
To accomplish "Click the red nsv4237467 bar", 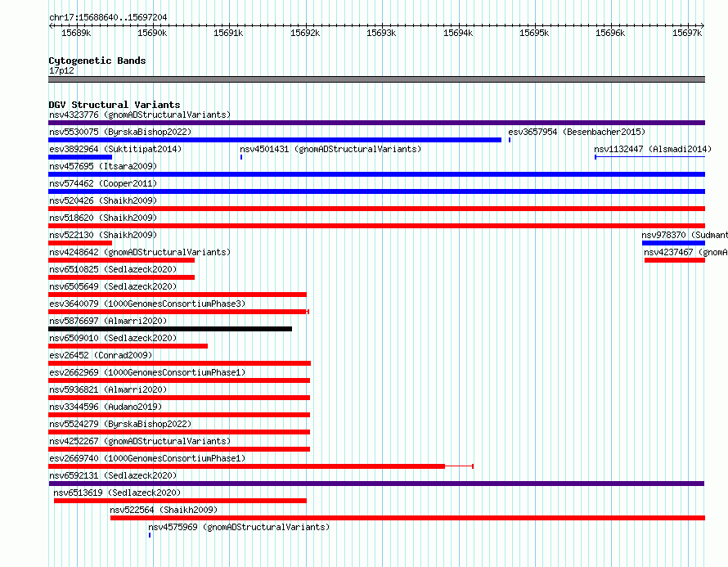I will (675, 260).
